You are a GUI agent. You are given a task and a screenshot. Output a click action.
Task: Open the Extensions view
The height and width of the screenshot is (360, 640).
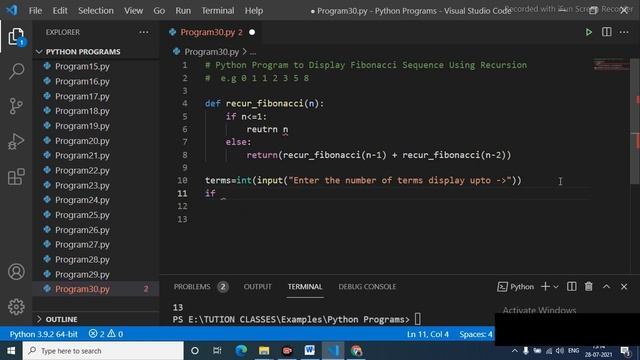pyautogui.click(x=16, y=176)
